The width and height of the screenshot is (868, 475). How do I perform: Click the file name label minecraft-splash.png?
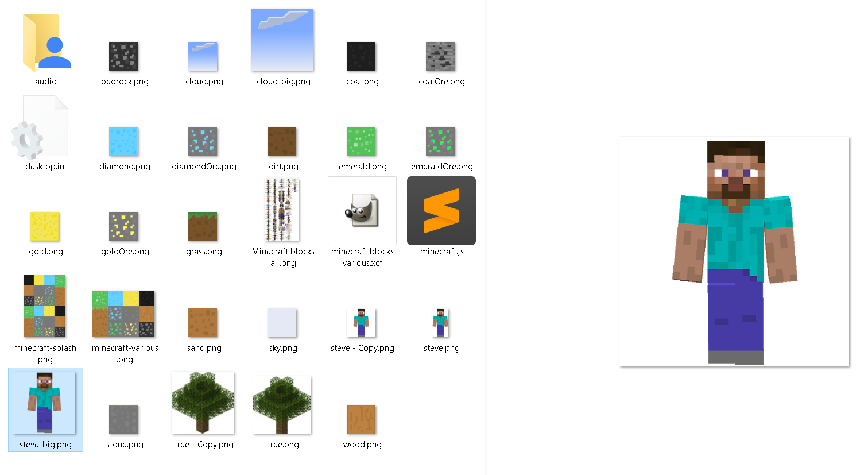(x=45, y=354)
